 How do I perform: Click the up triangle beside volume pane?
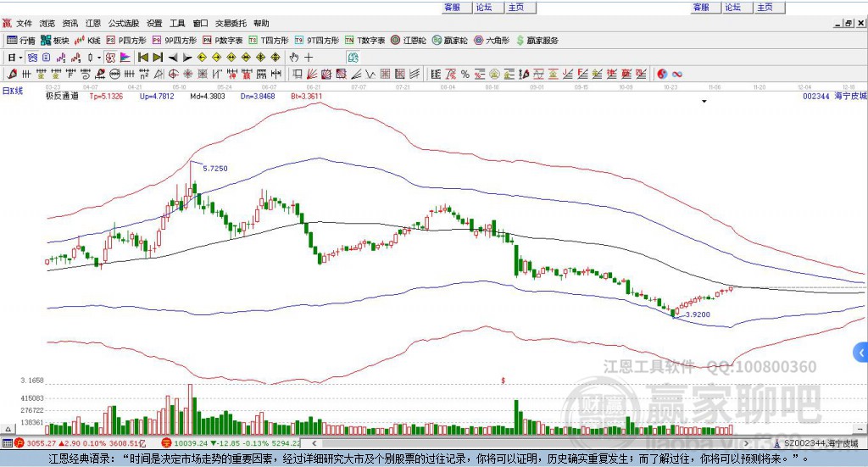8,429
